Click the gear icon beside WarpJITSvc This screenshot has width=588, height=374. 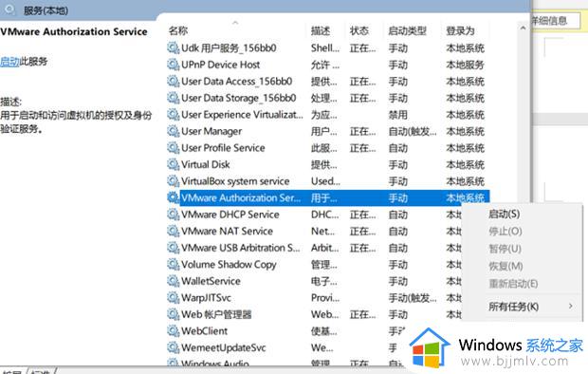[x=173, y=297]
